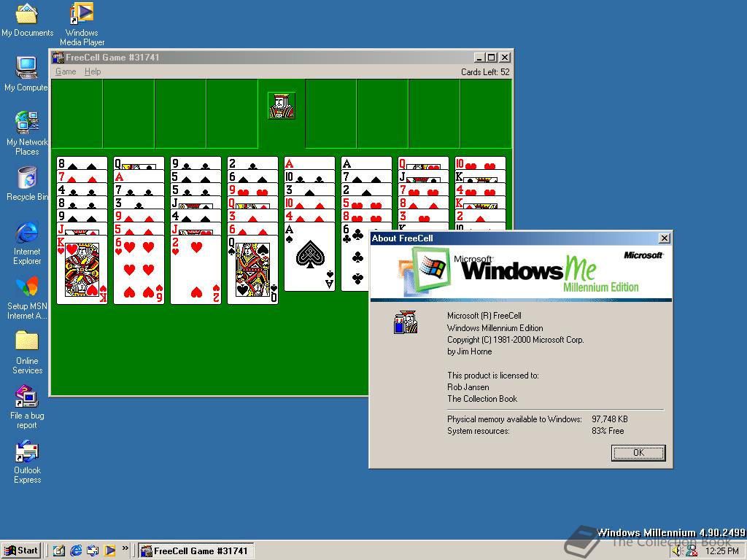Click the FreeCell icon in About dialog
The height and width of the screenshot is (560, 747).
(406, 322)
